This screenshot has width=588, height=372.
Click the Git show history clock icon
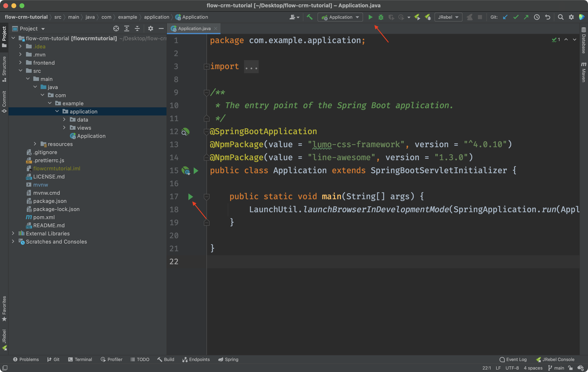[x=537, y=17]
